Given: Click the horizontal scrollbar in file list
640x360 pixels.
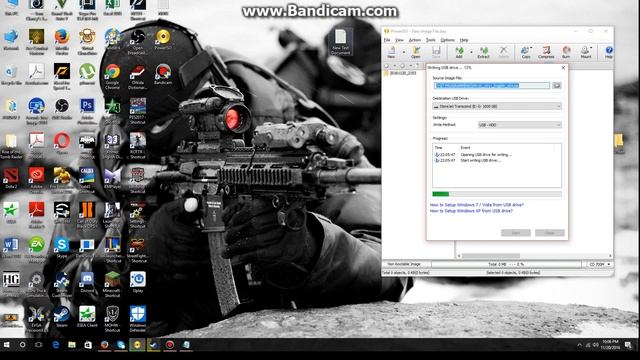Looking at the screenshot, I should coord(535,256).
